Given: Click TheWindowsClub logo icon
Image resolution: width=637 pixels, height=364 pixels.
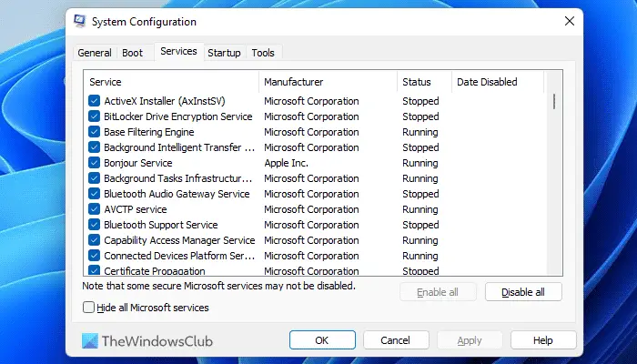Looking at the screenshot, I should [90, 341].
